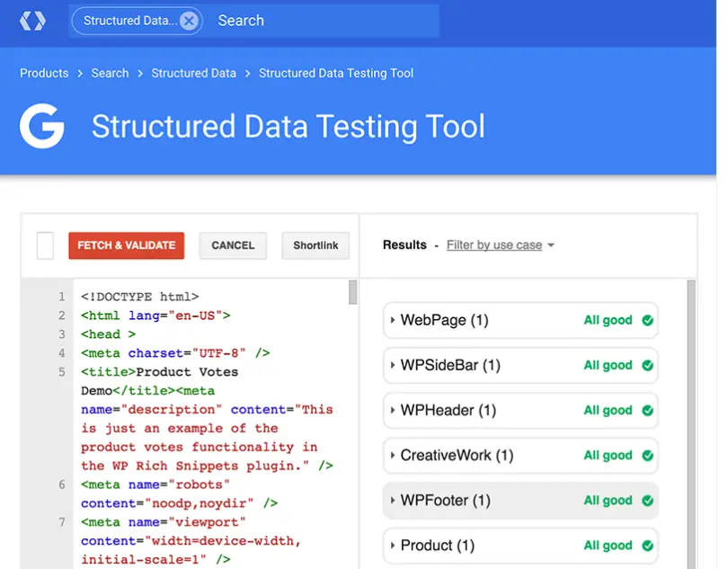
Task: Remove the Structured Data search filter chip
Action: point(189,21)
